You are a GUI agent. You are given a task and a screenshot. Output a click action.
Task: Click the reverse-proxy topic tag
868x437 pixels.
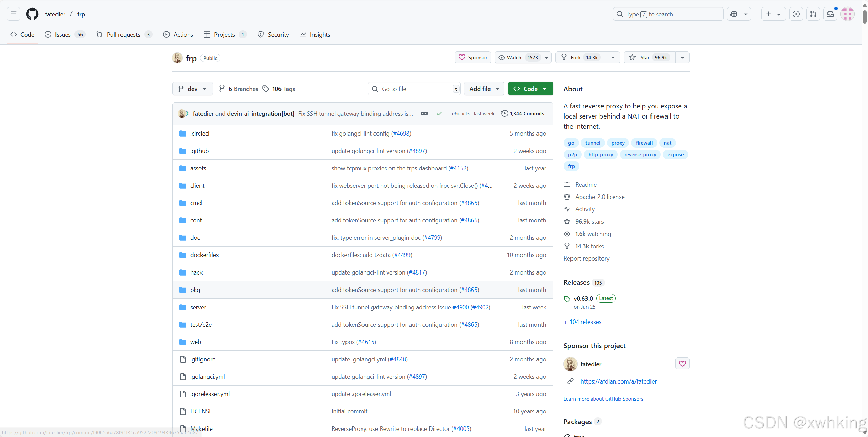tap(640, 154)
